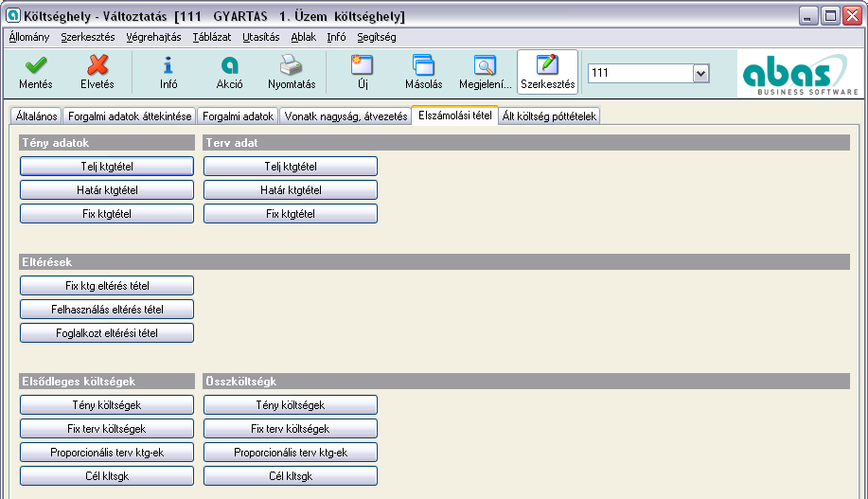
Task: Click the Összköltségk section header
Action: 526,381
